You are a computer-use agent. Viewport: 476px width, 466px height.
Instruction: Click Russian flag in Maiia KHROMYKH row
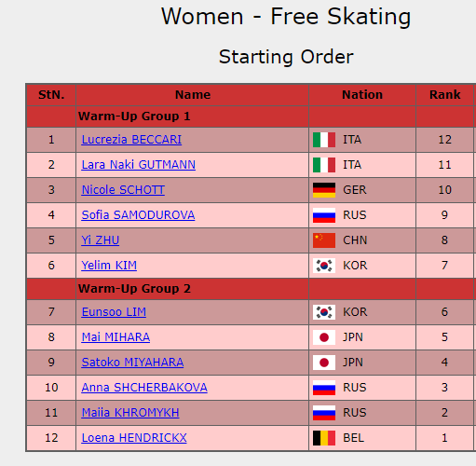pos(324,413)
